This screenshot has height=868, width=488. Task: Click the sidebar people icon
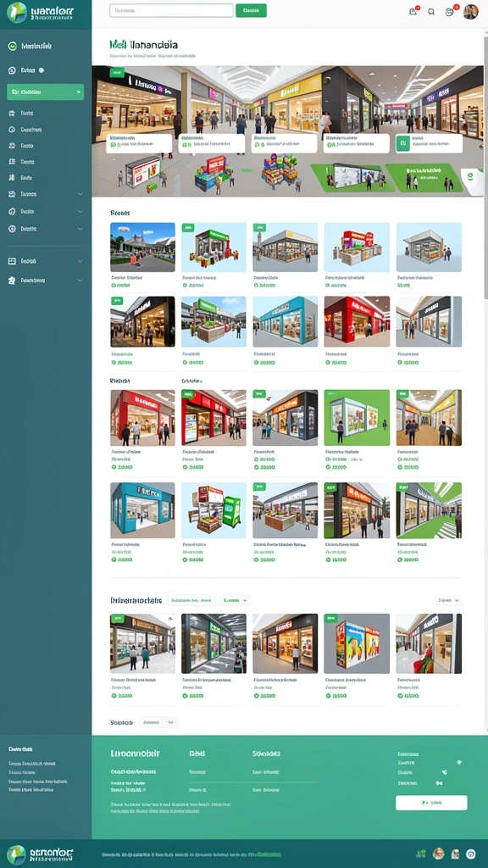[12, 178]
